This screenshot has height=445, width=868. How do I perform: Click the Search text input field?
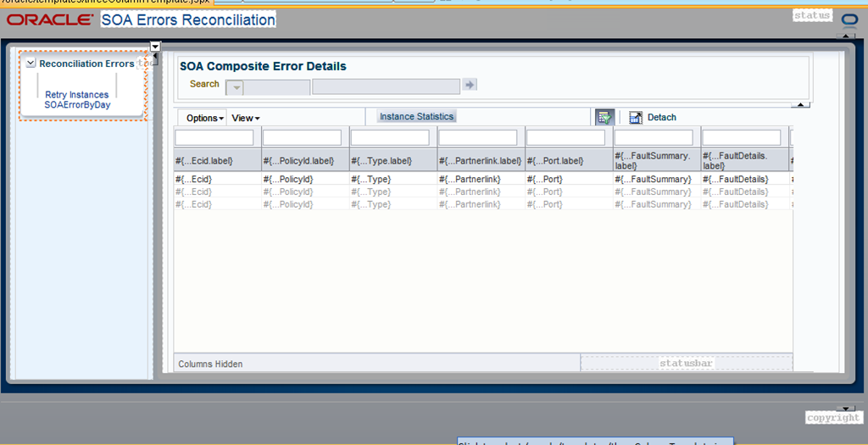tap(386, 86)
